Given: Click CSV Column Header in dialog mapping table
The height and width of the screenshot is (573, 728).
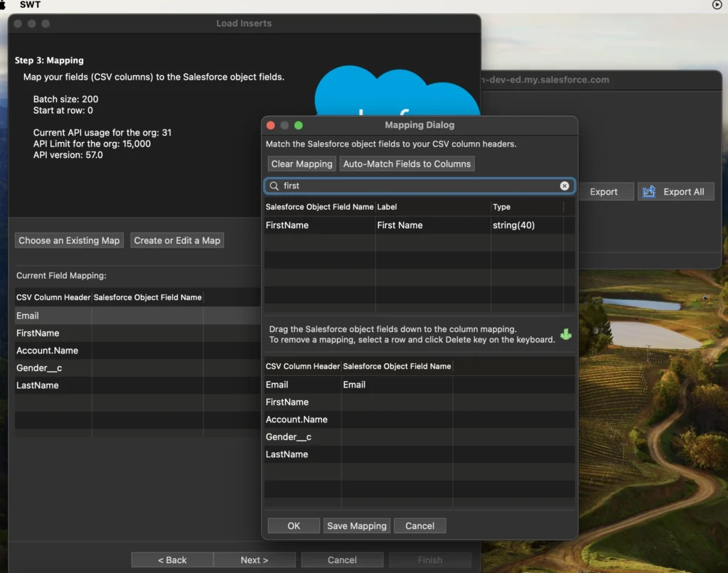Looking at the screenshot, I should 303,366.
